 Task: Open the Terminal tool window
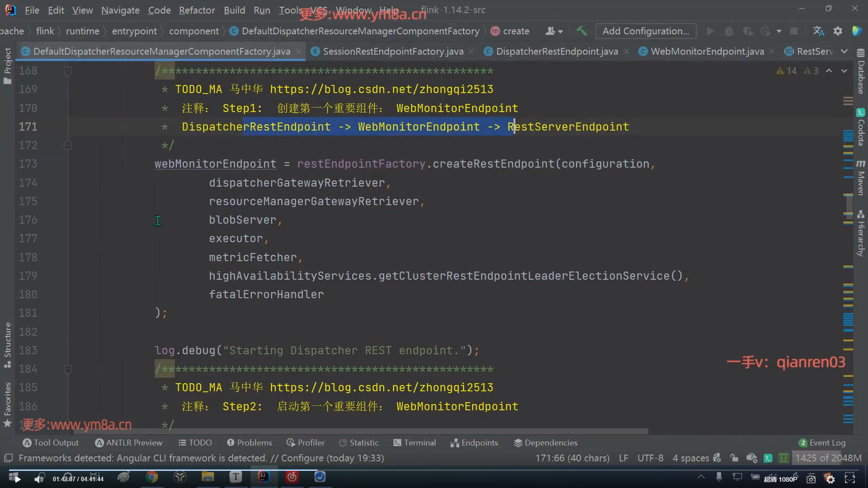point(415,443)
